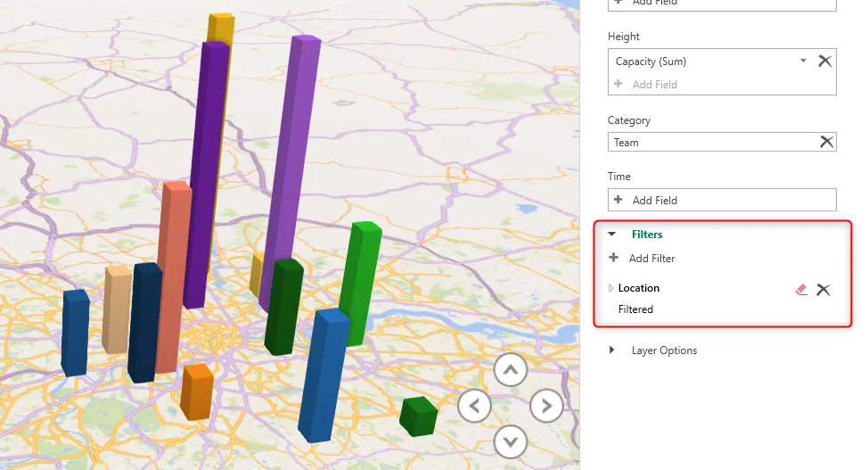Rotate map right with the right arrow
Screen dimensions: 868x470
pos(546,406)
